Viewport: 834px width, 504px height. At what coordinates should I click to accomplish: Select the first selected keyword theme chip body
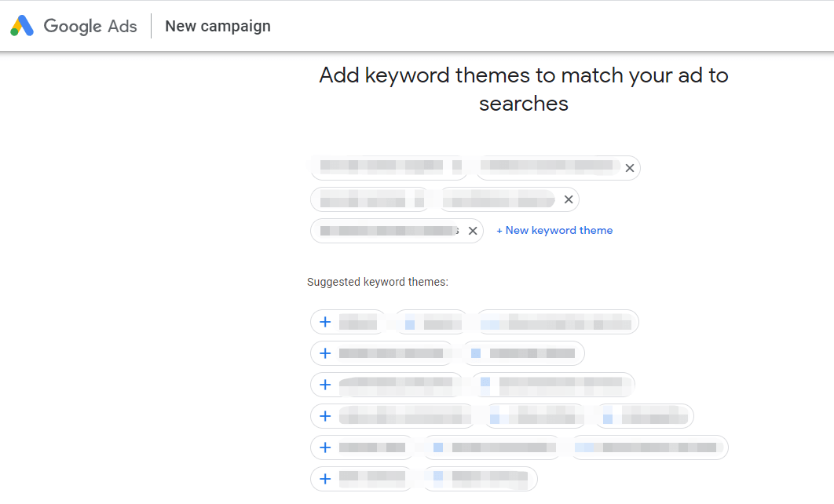[467, 168]
